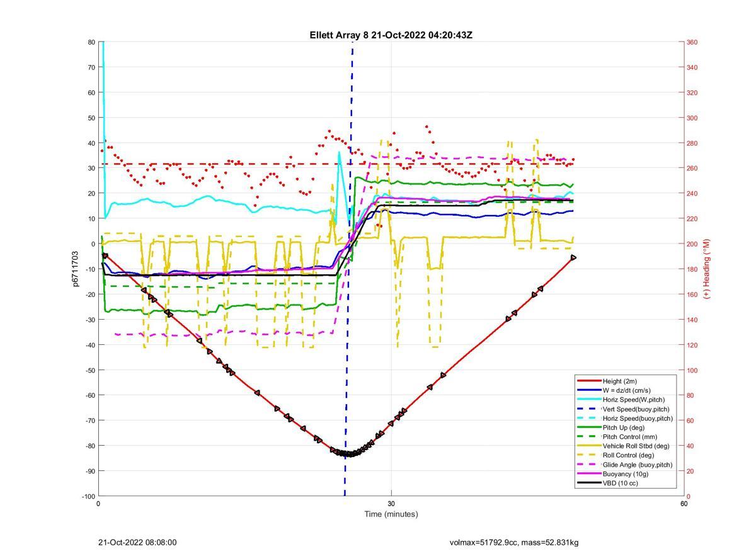Click the left axis tick label "-100"
Viewport: 756px width, 558px height.
tap(88, 496)
